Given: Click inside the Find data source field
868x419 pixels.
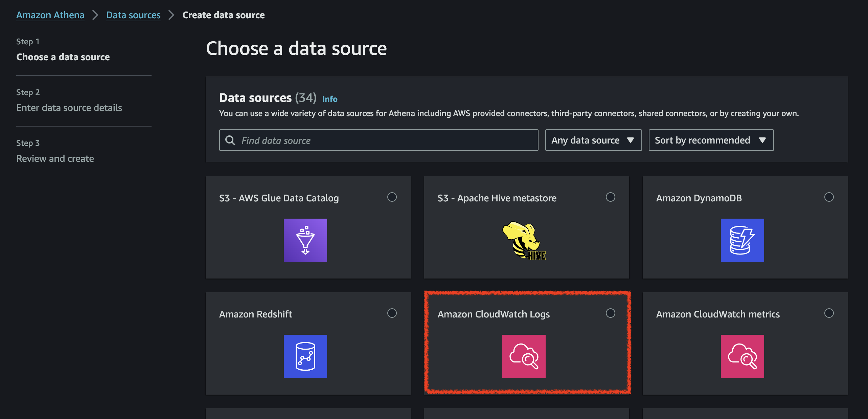Looking at the screenshot, I should coord(372,140).
